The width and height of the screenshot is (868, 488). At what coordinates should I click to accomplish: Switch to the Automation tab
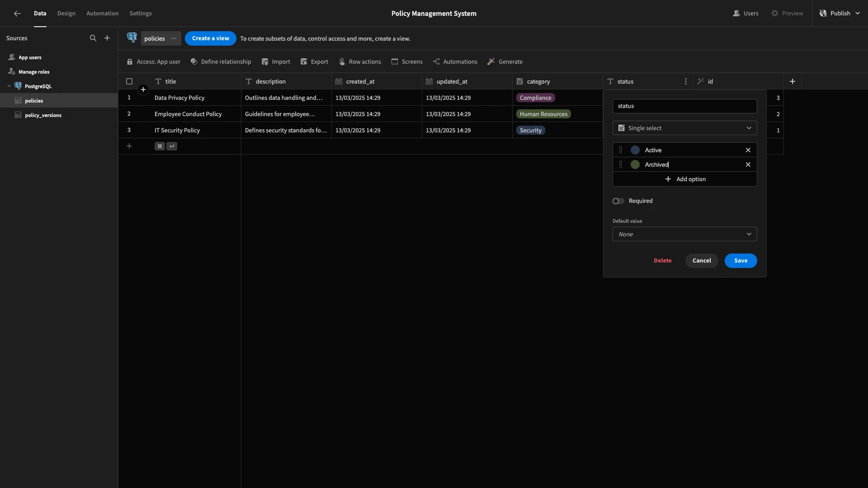(x=103, y=14)
